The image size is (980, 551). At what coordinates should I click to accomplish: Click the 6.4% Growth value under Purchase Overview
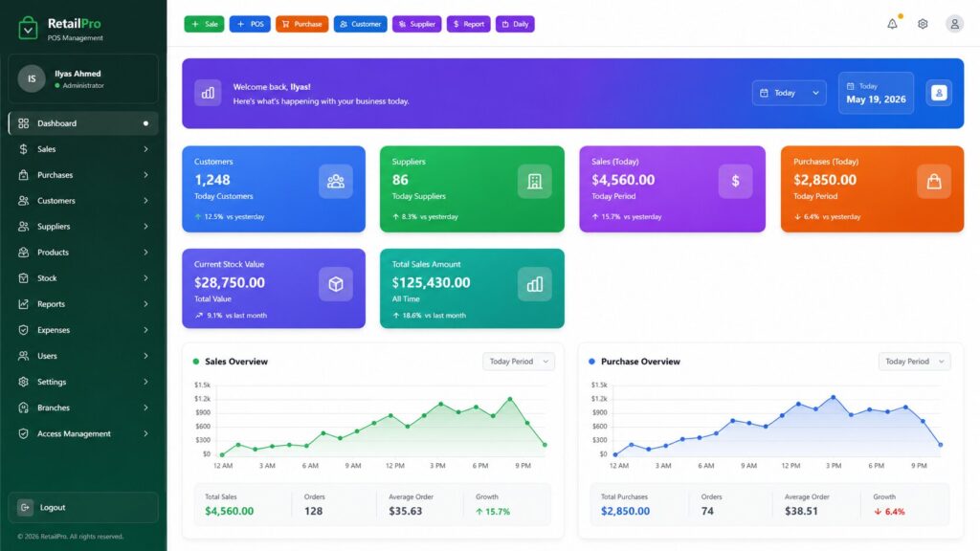click(889, 512)
